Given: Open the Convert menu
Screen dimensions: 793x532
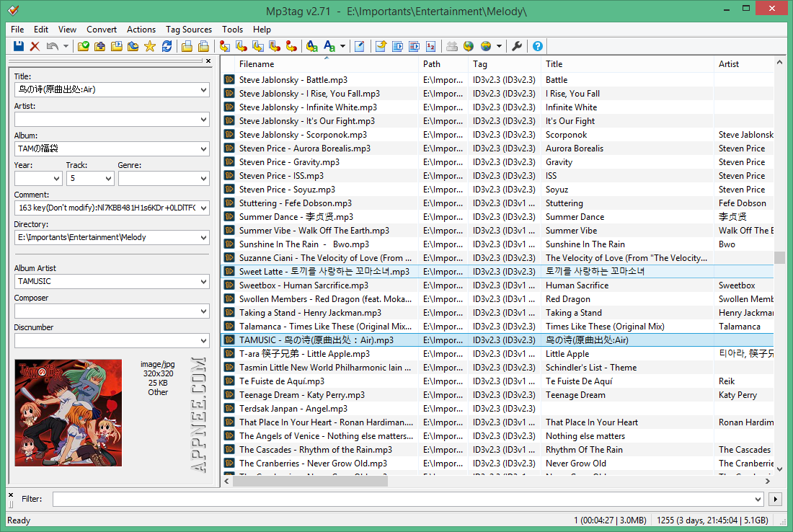Looking at the screenshot, I should (102, 30).
